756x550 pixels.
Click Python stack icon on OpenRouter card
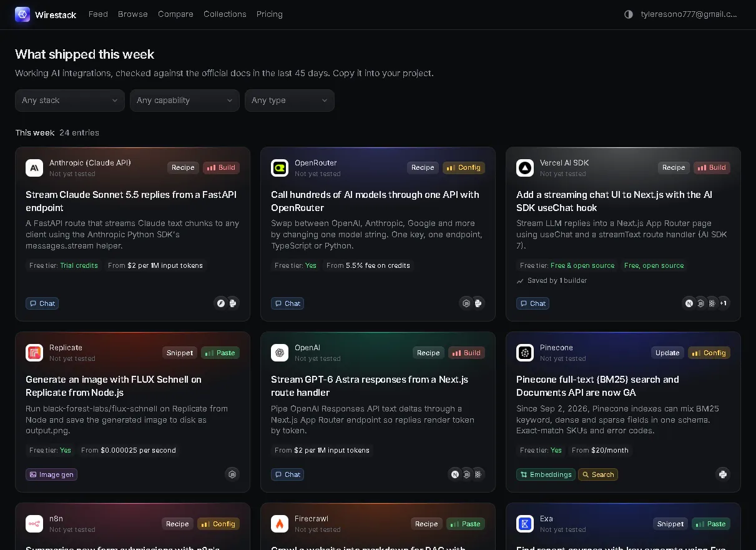click(x=478, y=303)
